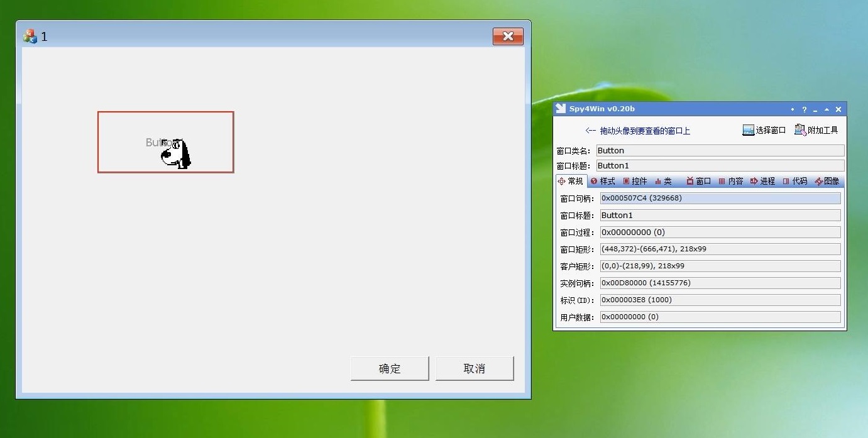Open the 控件 tab
Viewport: 868px width, 438px height.
point(635,181)
